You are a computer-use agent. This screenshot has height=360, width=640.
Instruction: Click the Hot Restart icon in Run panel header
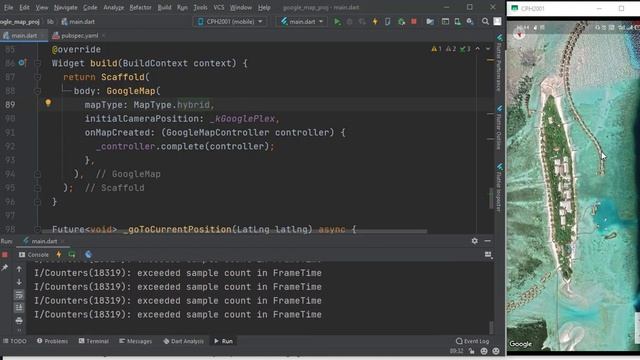pos(72,254)
